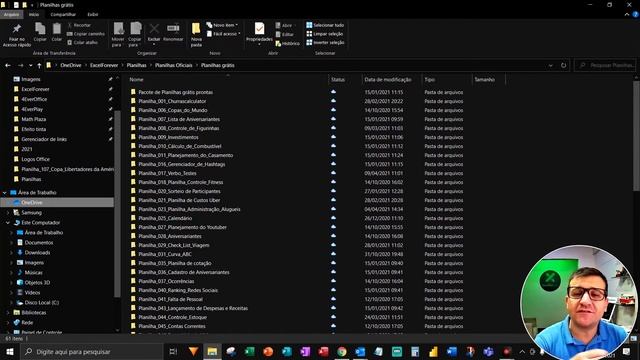Click Colar atalho in the ribbon
The height and width of the screenshot is (360, 640).
point(82,42)
